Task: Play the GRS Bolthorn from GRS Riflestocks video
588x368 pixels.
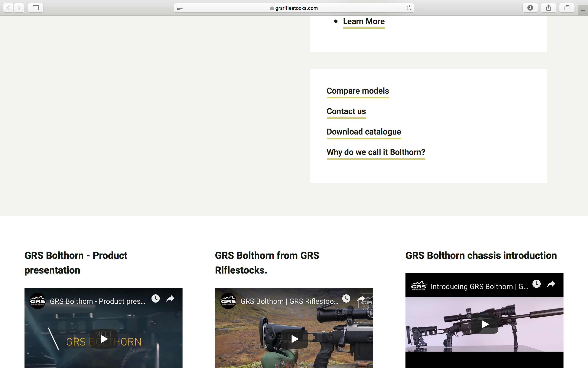Action: click(294, 339)
